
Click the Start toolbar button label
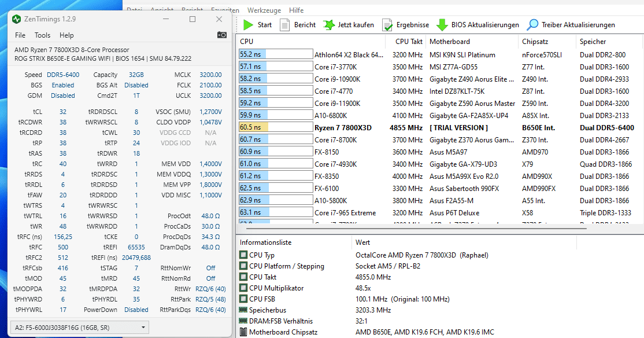tap(265, 25)
